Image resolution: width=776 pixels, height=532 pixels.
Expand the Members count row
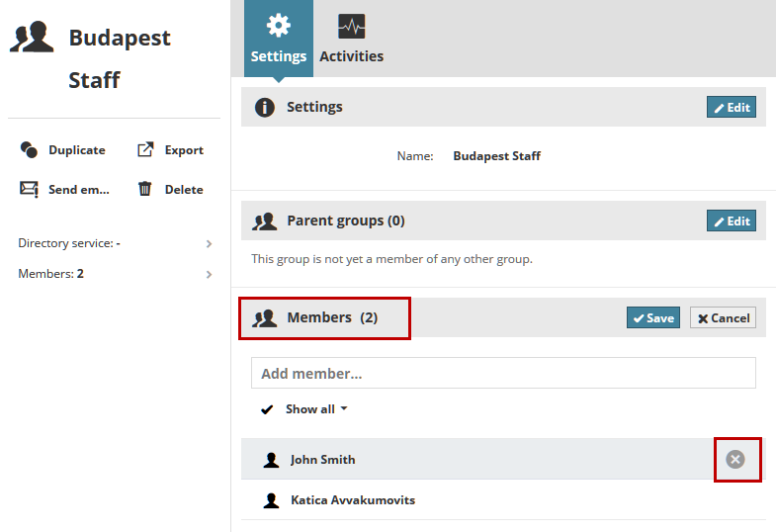[209, 274]
